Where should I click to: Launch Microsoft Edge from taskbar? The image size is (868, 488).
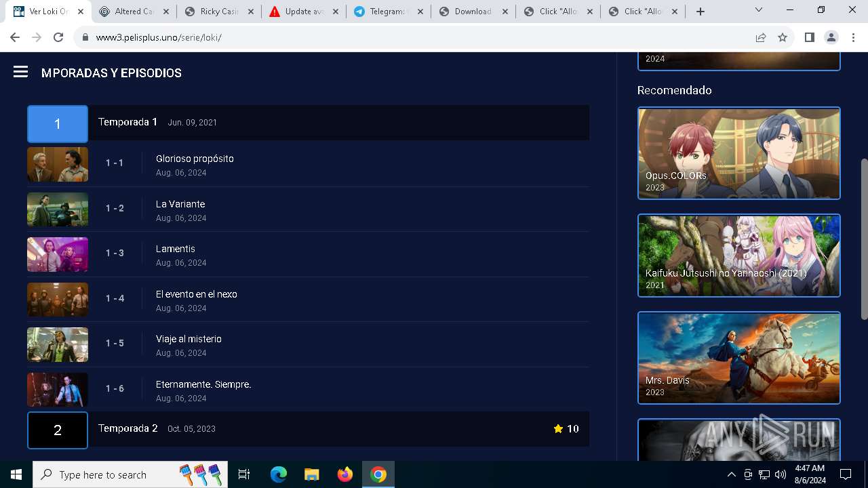278,474
